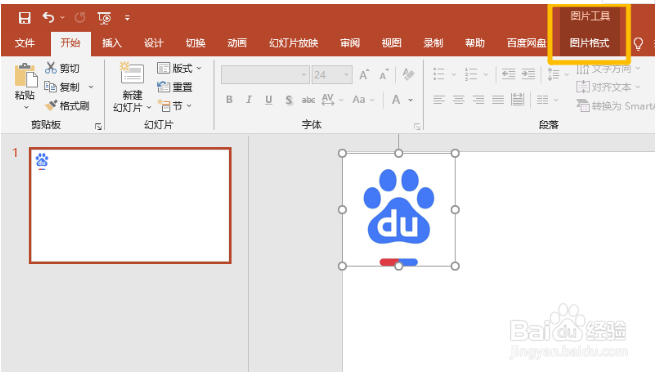This screenshot has width=665, height=375.
Task: Click the Undo arrow icon
Action: (48, 17)
